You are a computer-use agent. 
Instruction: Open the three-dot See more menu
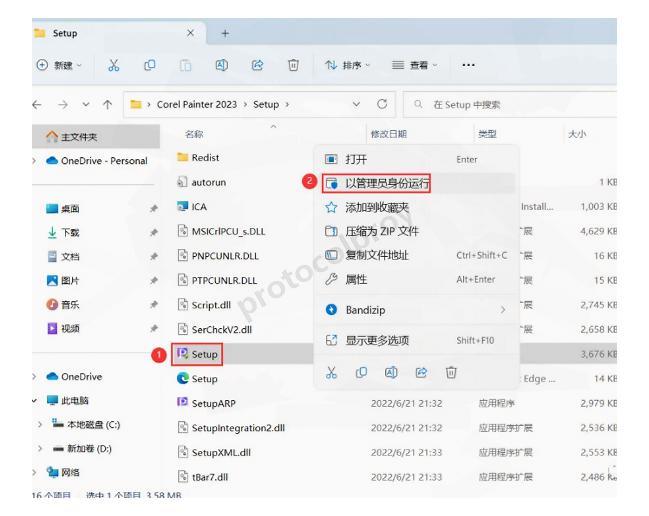[468, 65]
